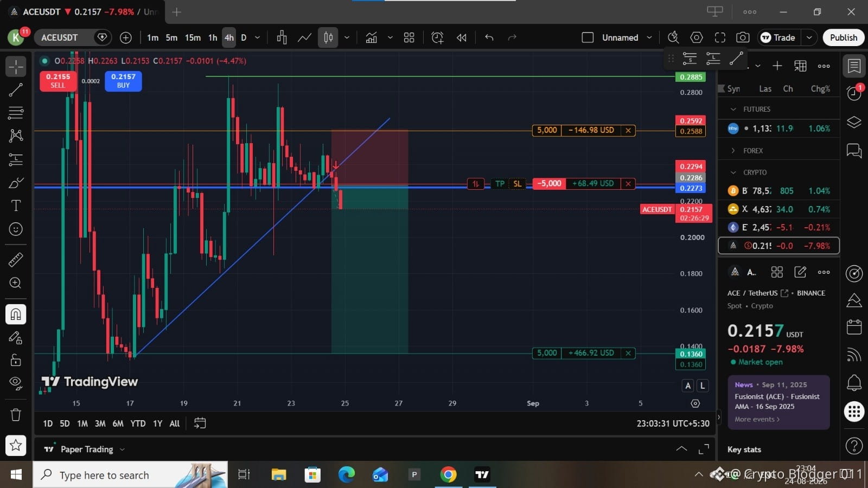Create a price alert
Viewport: 868px width, 488px height.
coord(437,37)
